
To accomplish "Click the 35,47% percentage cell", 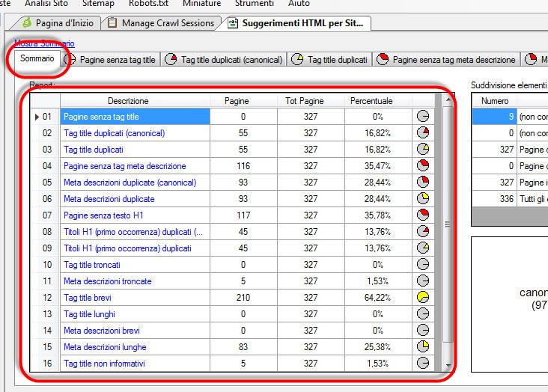I will point(378,166).
